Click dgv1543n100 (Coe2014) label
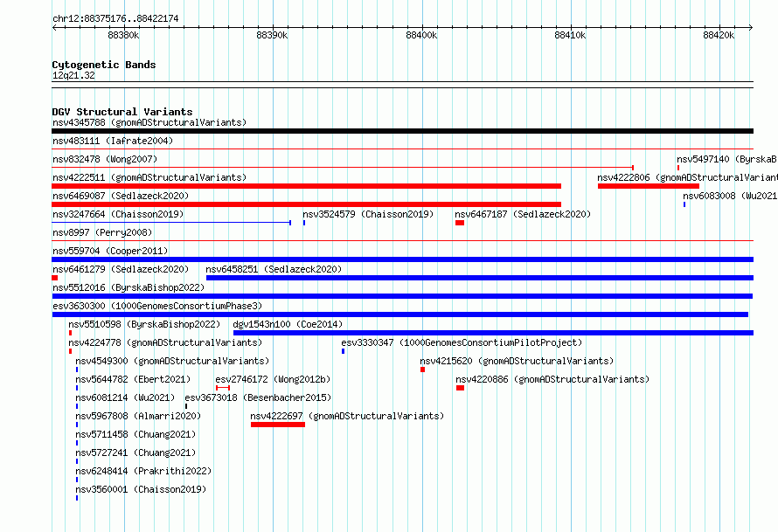 [288, 324]
